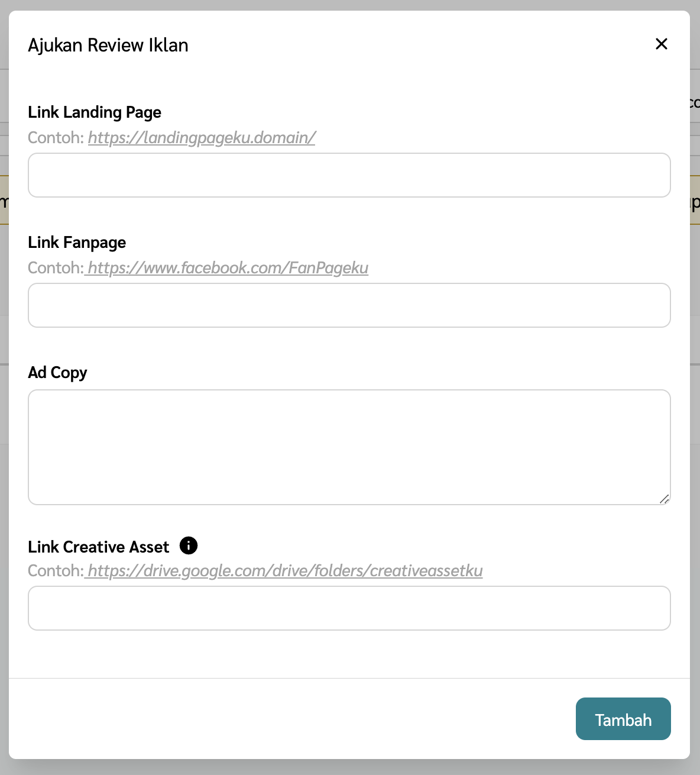Focus the Link Fanpage input field
Image resolution: width=700 pixels, height=775 pixels.
click(x=349, y=305)
